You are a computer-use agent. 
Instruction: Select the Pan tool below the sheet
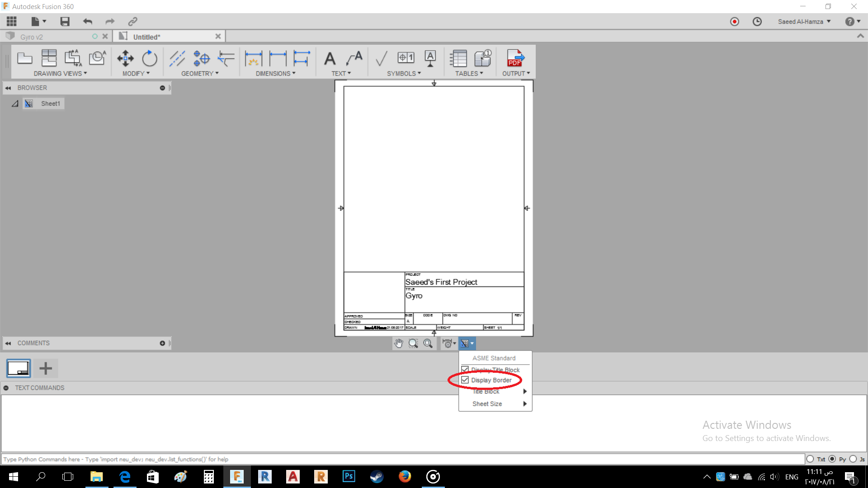coord(398,343)
